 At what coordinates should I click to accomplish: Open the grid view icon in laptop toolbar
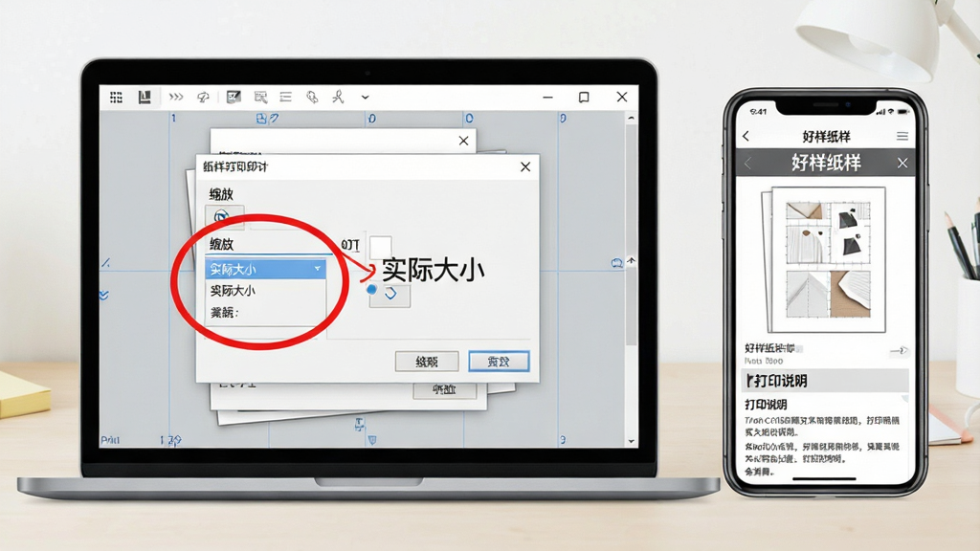116,97
